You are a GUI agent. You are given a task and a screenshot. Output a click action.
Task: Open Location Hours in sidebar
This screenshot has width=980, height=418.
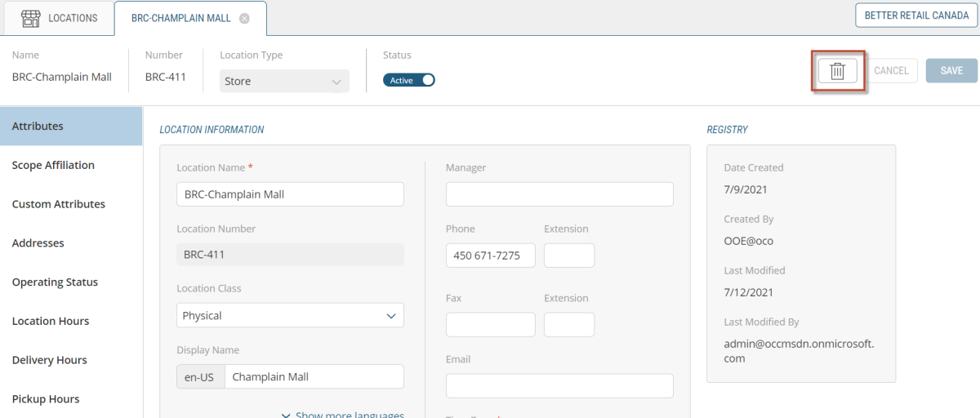point(51,321)
